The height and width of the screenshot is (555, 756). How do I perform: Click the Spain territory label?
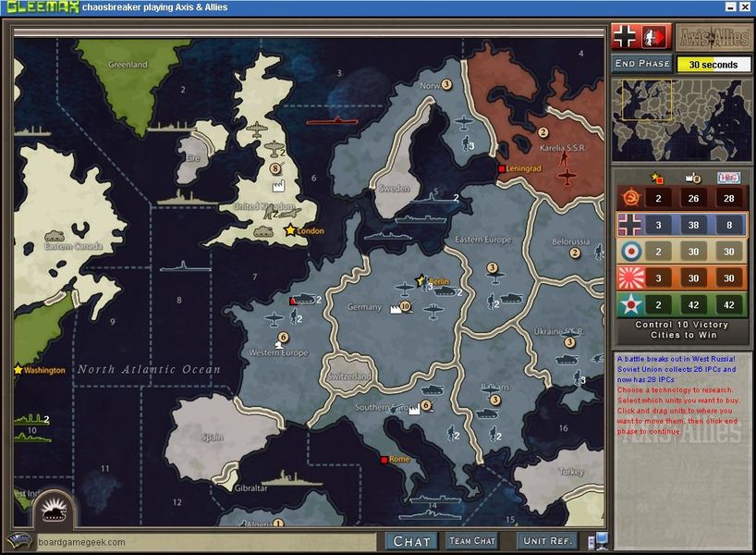[213, 438]
